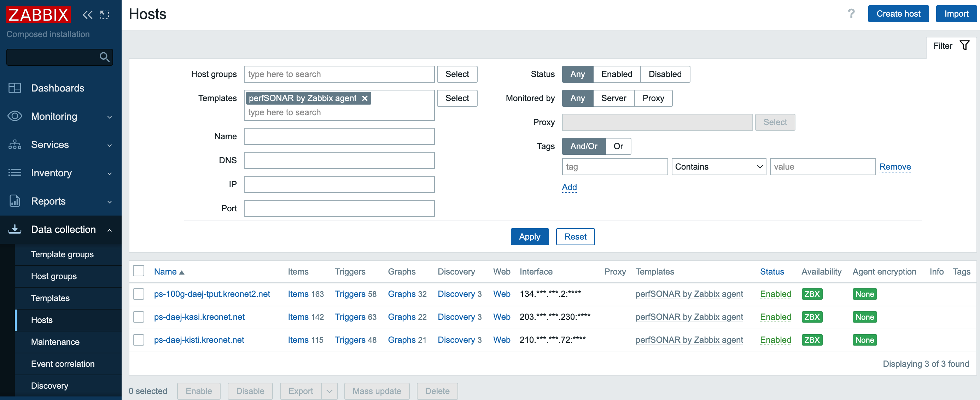Click the Reports chart icon
Screen dimensions: 980x400
(x=15, y=201)
